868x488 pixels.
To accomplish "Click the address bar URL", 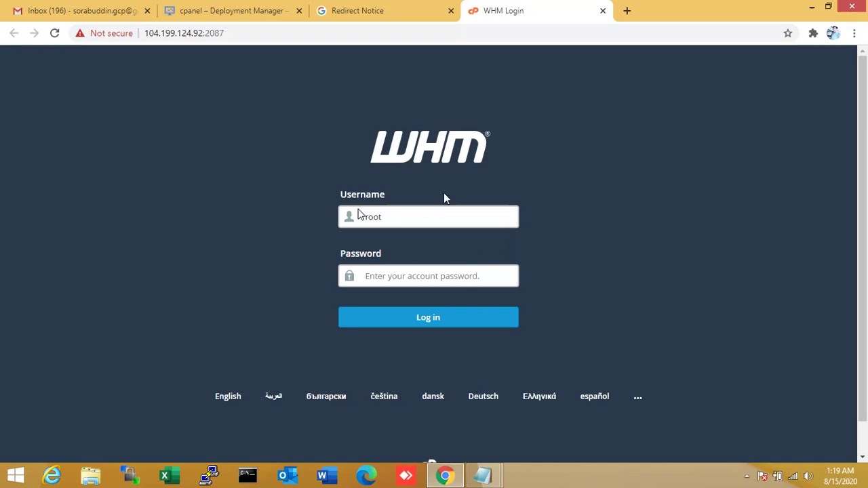I will pyautogui.click(x=184, y=33).
